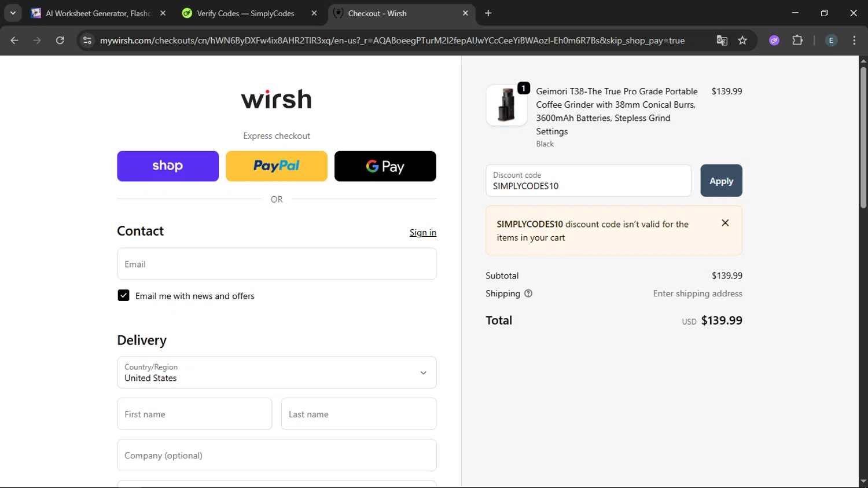Open the Extensions puzzle icon
Screen dimensions: 868x488
(x=798, y=41)
